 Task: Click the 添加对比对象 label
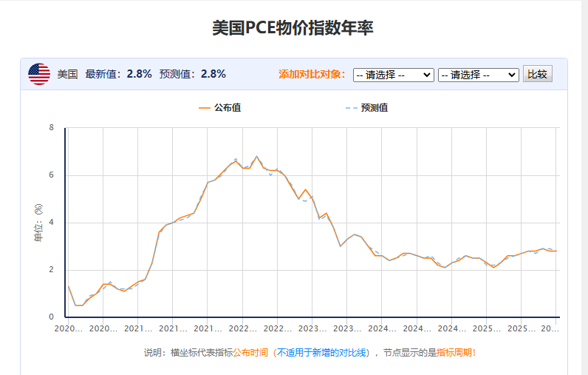click(x=312, y=74)
